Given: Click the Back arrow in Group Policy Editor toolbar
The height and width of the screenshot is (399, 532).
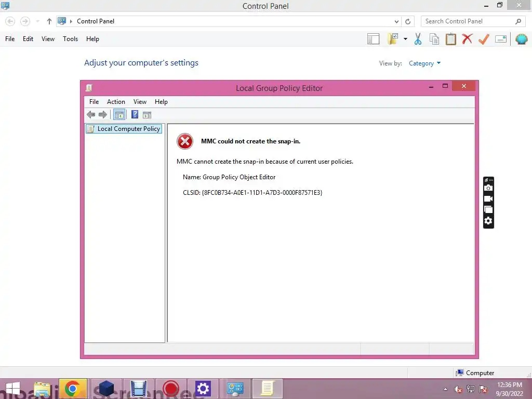Looking at the screenshot, I should pyautogui.click(x=90, y=115).
